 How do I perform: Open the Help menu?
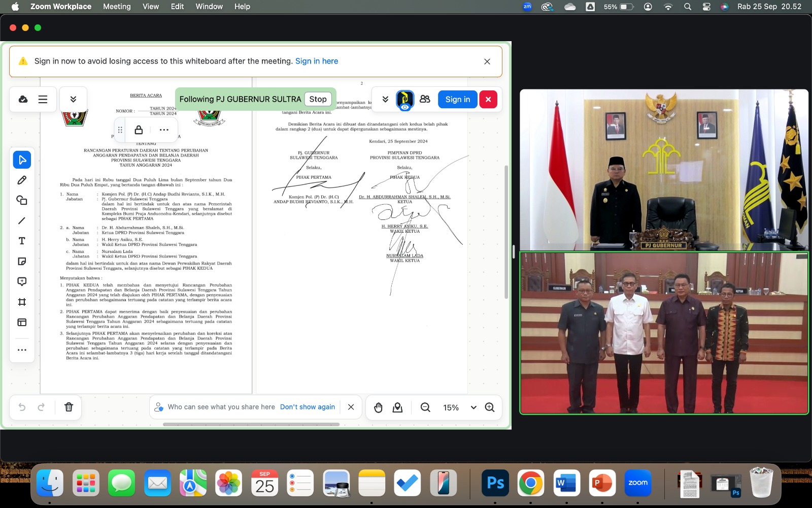tap(242, 7)
